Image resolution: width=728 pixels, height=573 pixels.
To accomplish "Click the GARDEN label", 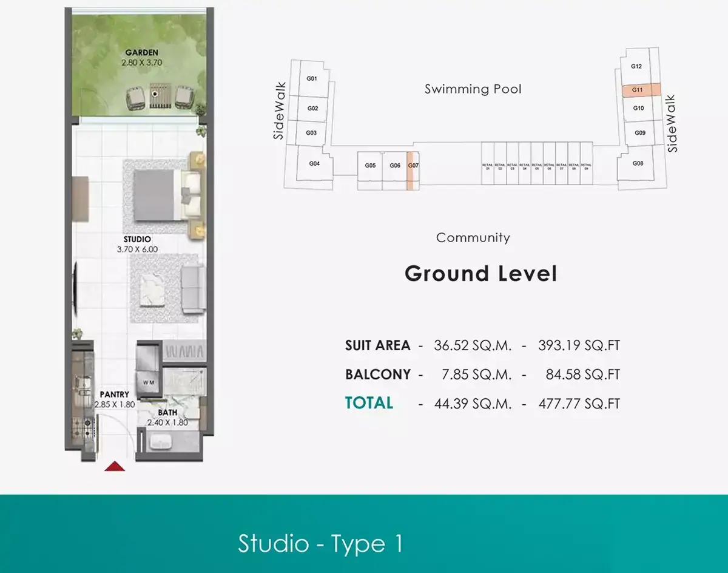I will [x=143, y=52].
